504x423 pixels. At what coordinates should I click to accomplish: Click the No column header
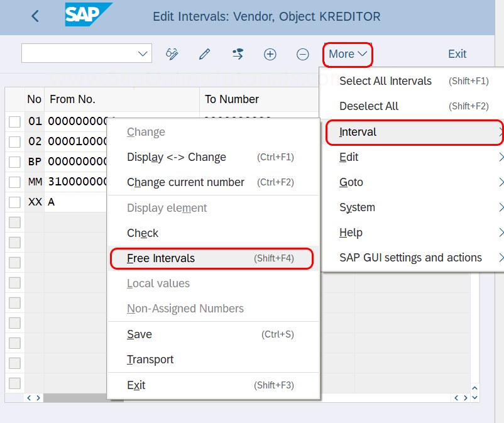point(35,99)
